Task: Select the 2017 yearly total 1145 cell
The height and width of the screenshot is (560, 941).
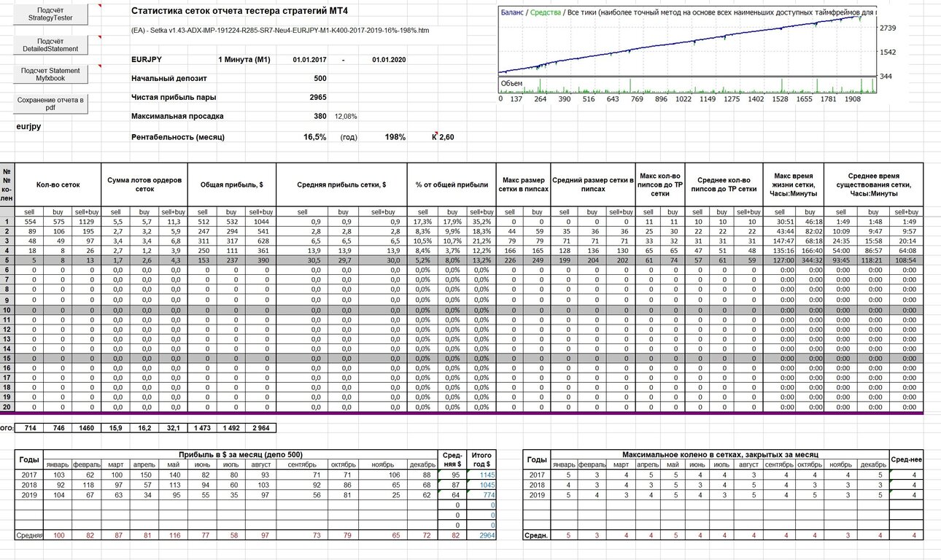Action: pos(483,474)
